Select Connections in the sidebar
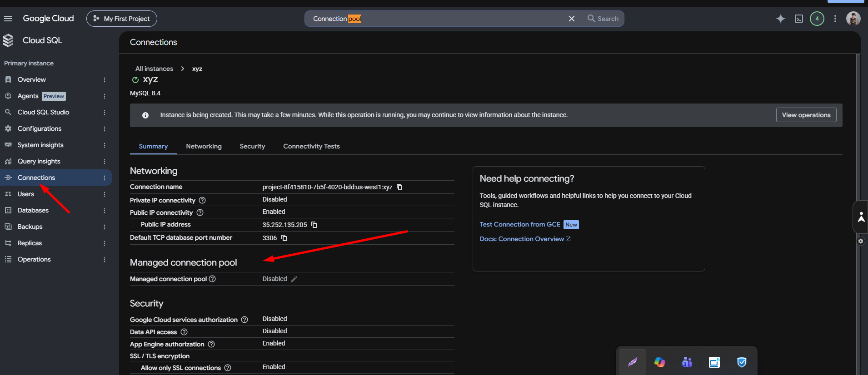The width and height of the screenshot is (868, 375). pyautogui.click(x=55, y=178)
